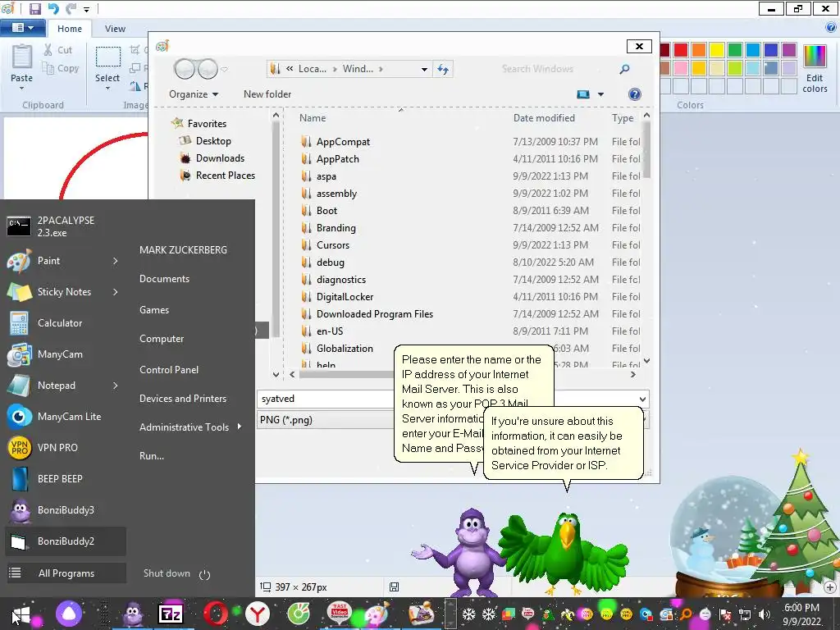Viewport: 840px width, 630px height.
Task: Click MARK ZUCKERBERG user name in Start menu
Action: pyautogui.click(x=183, y=250)
